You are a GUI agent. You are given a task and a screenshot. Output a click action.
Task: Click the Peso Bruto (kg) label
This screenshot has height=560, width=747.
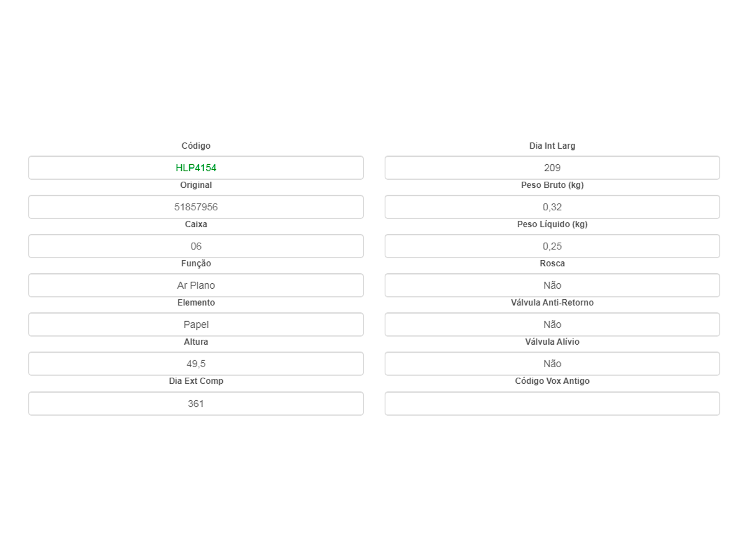point(552,185)
